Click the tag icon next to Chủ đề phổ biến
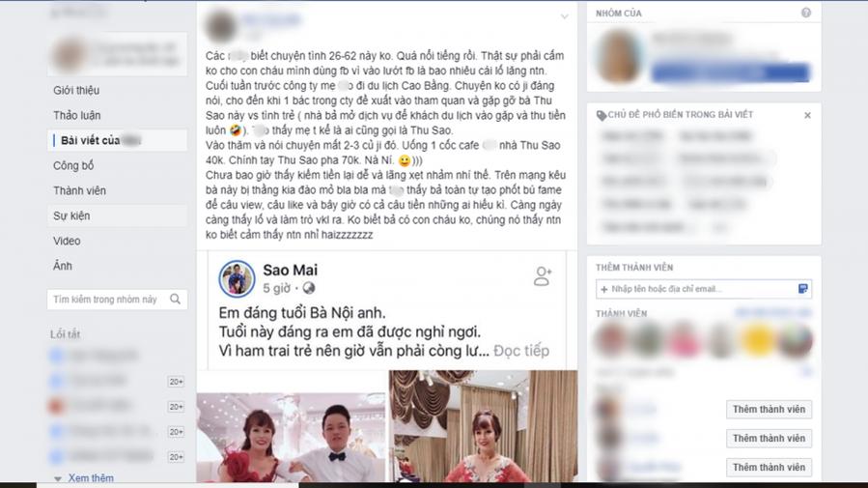Viewport: 868px width, 488px height. tap(602, 115)
